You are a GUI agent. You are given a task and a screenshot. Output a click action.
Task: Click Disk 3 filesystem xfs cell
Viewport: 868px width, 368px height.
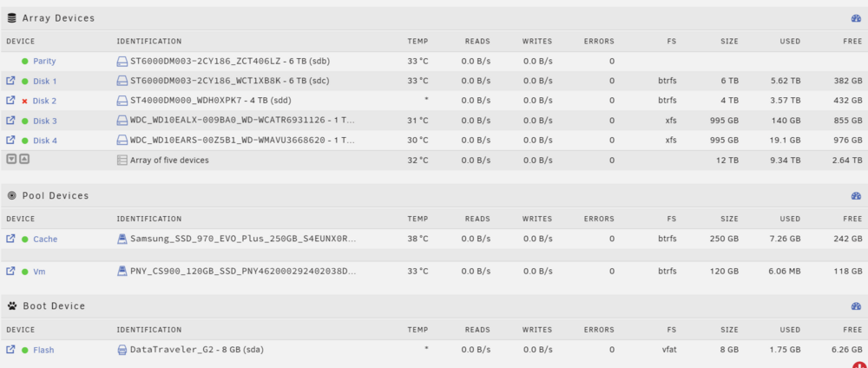tap(671, 122)
